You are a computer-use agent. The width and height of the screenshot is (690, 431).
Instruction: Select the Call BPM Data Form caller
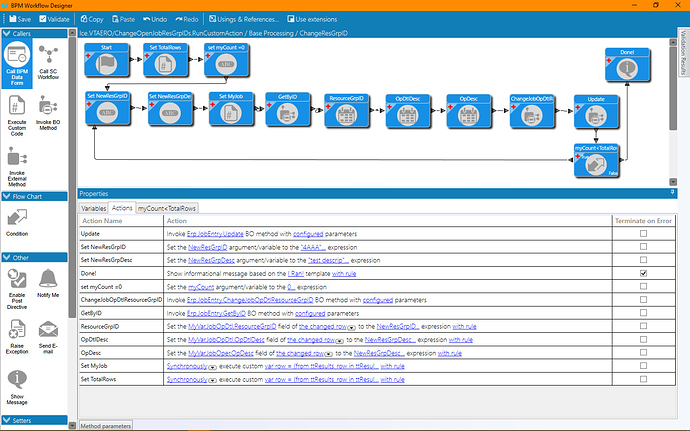pos(17,63)
